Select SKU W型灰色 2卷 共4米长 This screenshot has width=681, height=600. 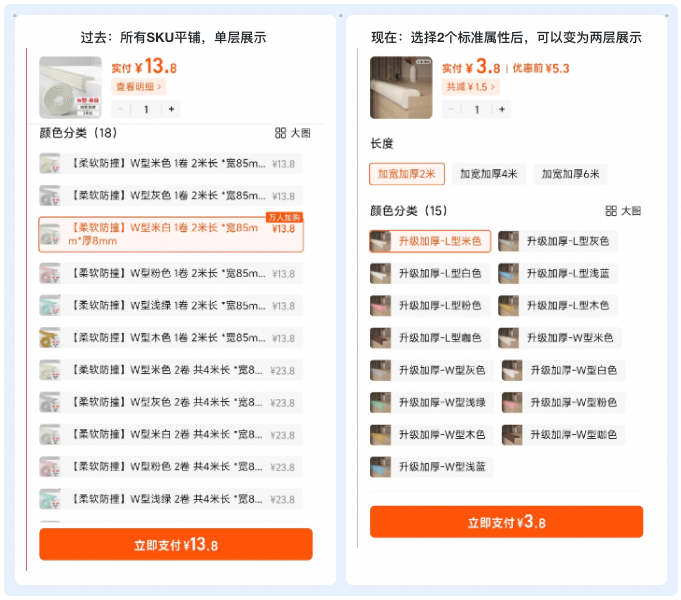point(171,402)
